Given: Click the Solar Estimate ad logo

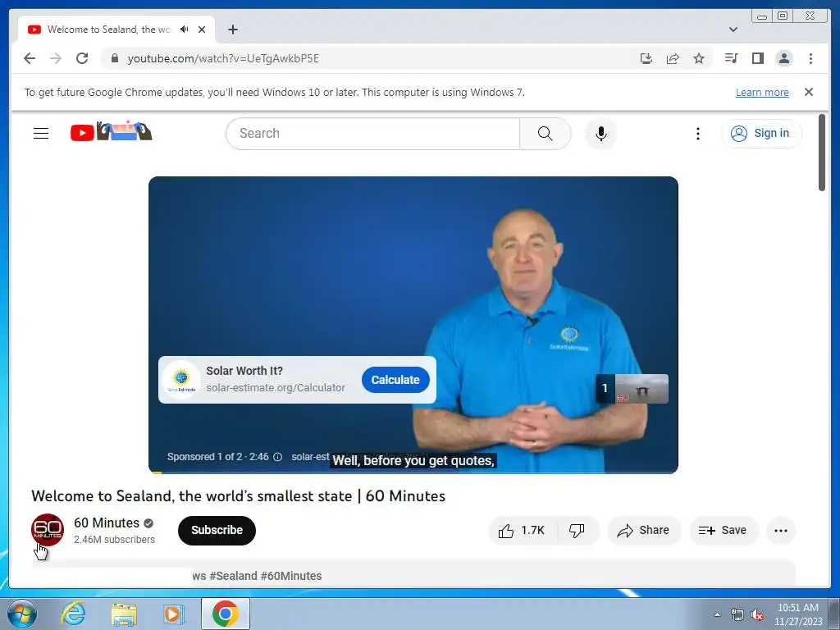Looking at the screenshot, I should coord(181,380).
